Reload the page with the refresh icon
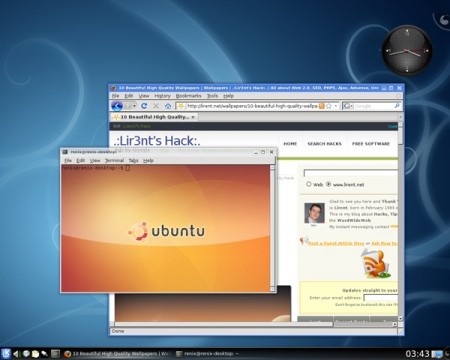Screen dimensions: 450x360 point(144,106)
